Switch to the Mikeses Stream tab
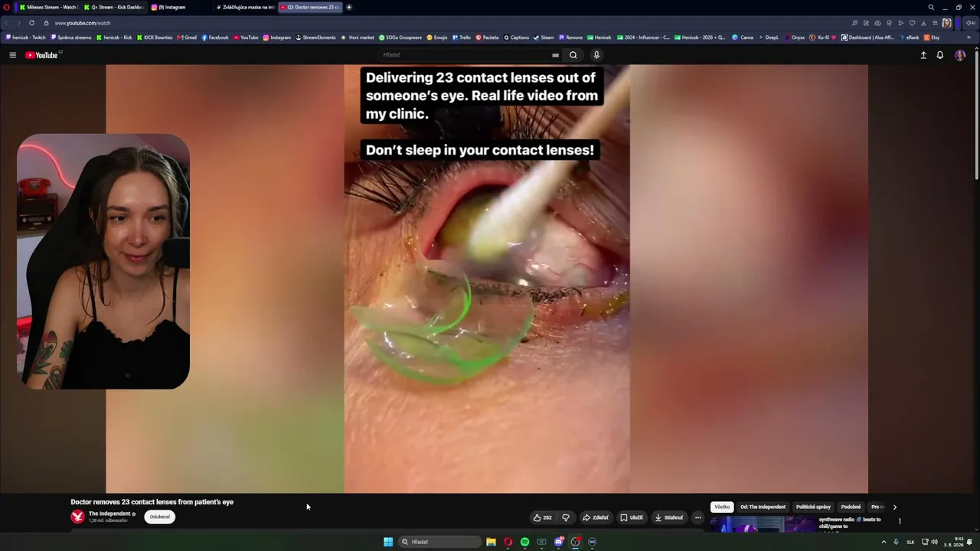 click(x=47, y=7)
